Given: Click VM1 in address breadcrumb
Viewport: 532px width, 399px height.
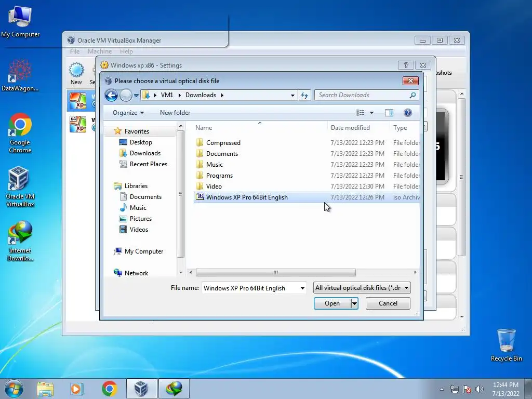Looking at the screenshot, I should pos(167,95).
